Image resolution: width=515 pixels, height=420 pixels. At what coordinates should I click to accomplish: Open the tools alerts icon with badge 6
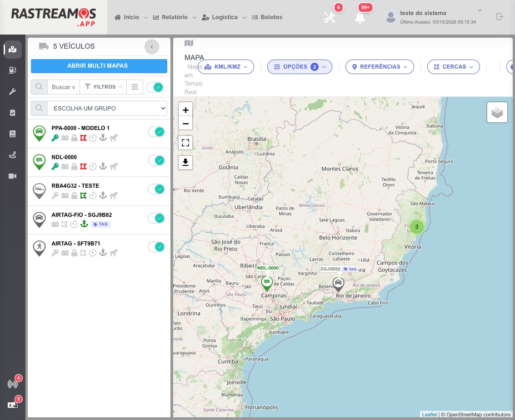tap(330, 17)
